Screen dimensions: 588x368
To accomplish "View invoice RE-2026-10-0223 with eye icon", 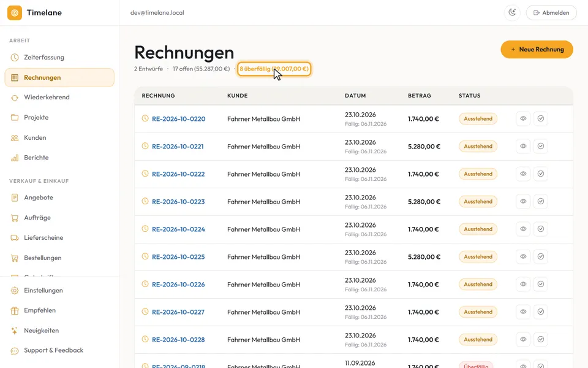I will pyautogui.click(x=523, y=201).
